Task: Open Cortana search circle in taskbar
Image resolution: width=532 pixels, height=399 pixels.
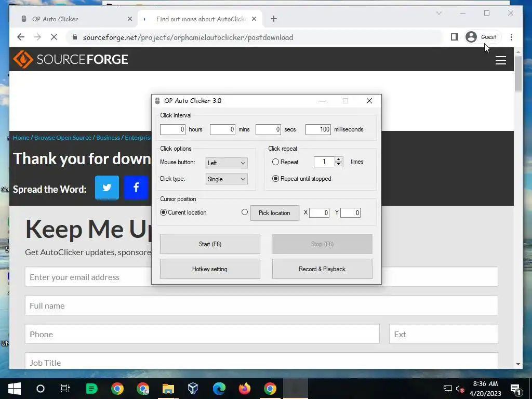Action: tap(41, 389)
